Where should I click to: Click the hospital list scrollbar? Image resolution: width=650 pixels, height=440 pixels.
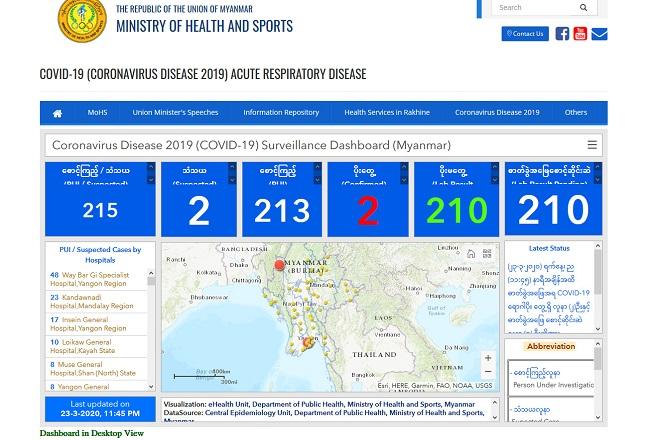152,320
